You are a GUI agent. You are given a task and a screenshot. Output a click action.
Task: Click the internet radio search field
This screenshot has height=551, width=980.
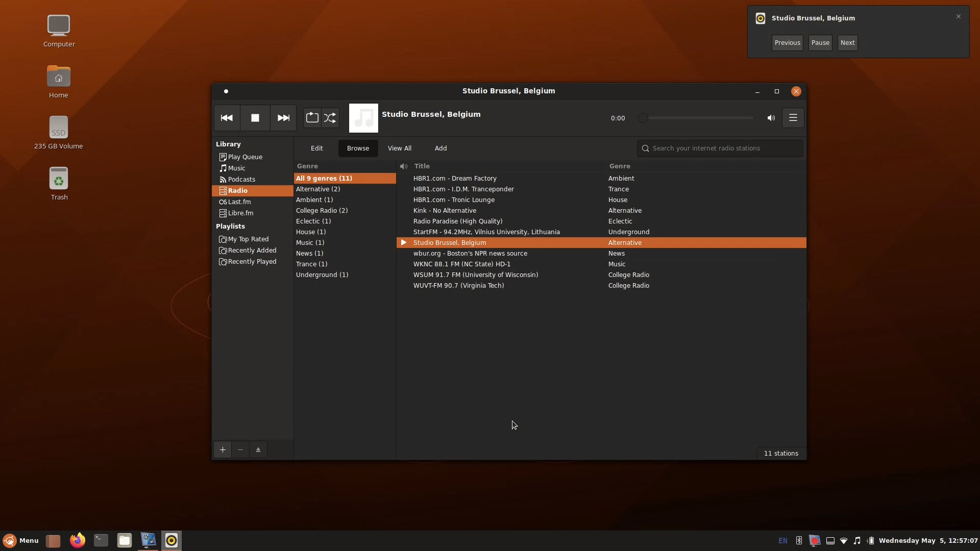click(x=719, y=148)
